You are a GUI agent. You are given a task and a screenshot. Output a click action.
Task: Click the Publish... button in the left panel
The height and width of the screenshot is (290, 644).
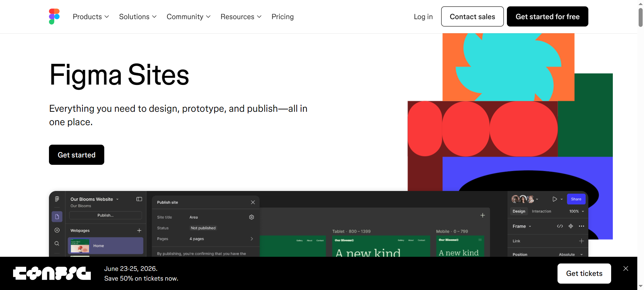point(106,215)
